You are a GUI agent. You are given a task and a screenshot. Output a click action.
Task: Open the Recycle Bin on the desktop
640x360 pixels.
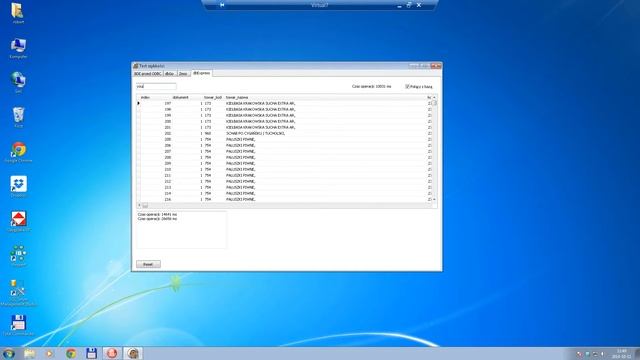click(x=18, y=117)
